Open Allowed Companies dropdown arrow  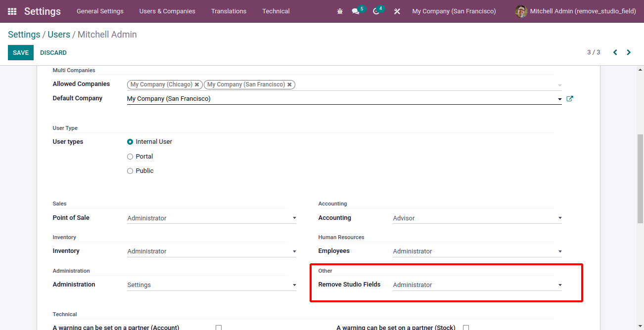560,85
